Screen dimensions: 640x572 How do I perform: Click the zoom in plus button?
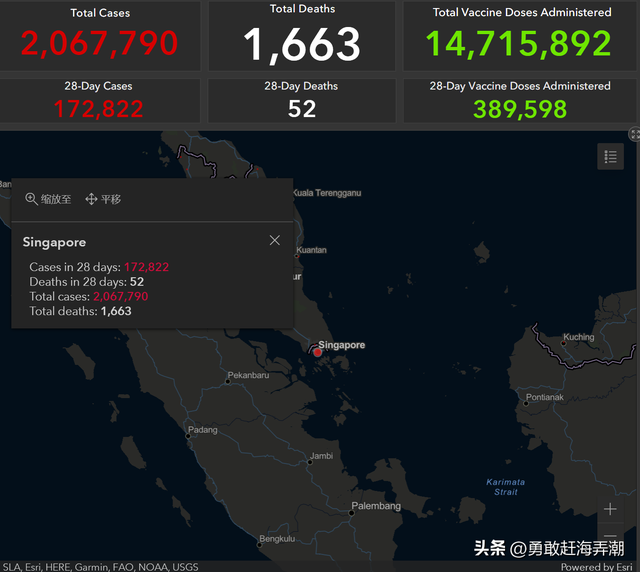click(x=610, y=509)
